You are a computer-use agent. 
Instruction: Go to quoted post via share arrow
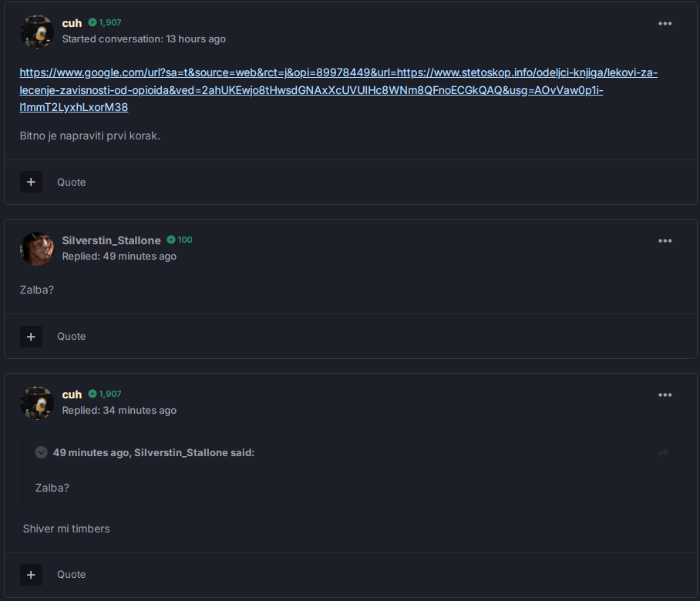[664, 453]
